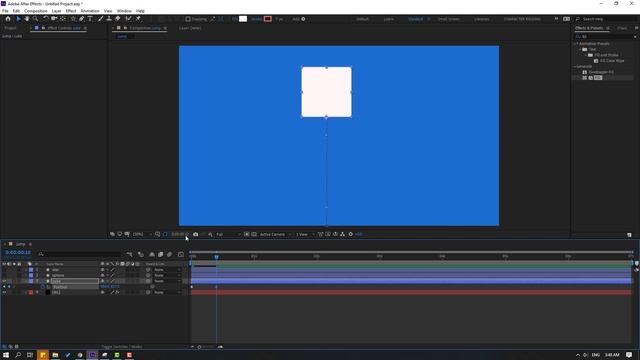Viewport: 640px width, 360px height.
Task: Open the Graph Editor icon in timeline
Action: coord(181,254)
